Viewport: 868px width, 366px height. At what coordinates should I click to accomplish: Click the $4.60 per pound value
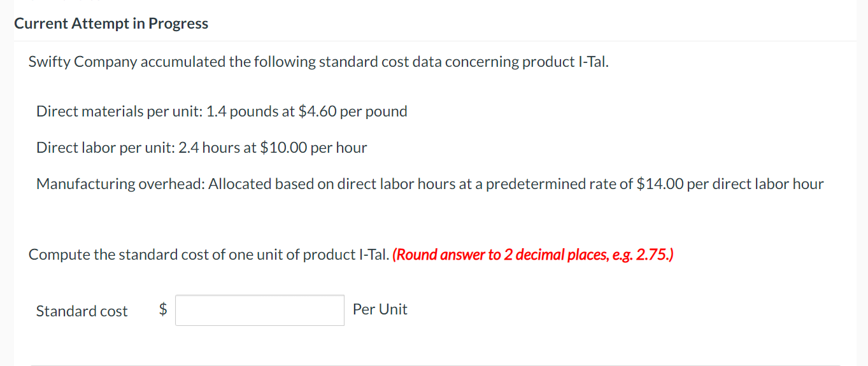pos(353,111)
